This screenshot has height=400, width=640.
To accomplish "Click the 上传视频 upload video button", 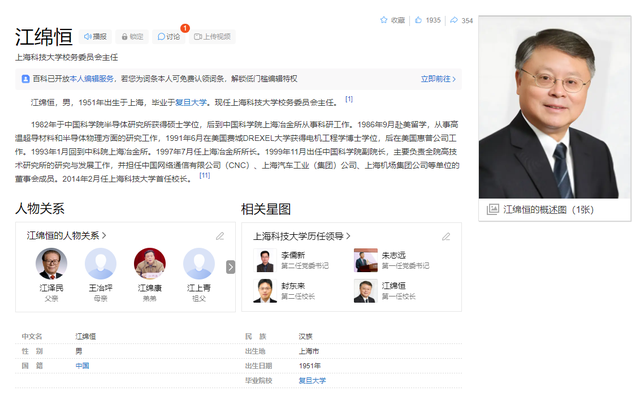I will coord(212,37).
